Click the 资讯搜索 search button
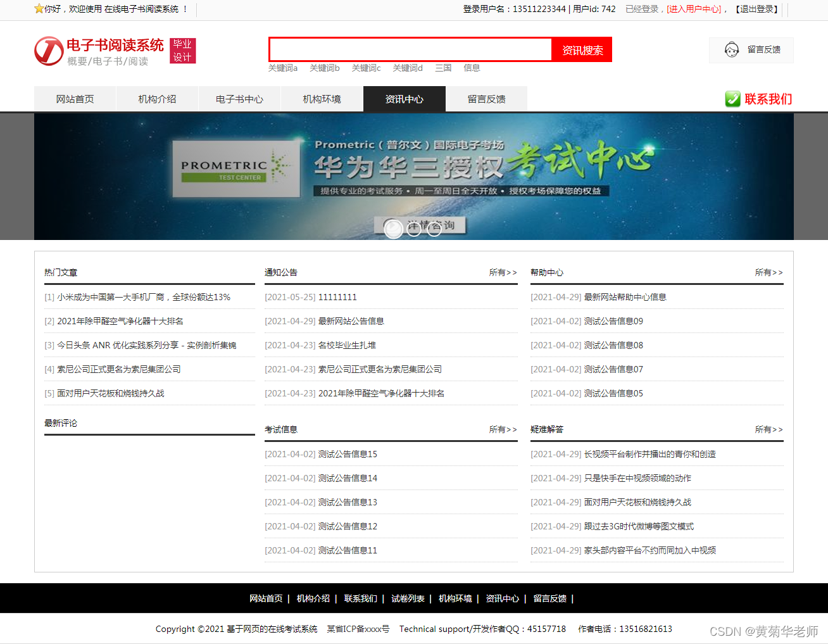828x644 pixels. (x=581, y=49)
